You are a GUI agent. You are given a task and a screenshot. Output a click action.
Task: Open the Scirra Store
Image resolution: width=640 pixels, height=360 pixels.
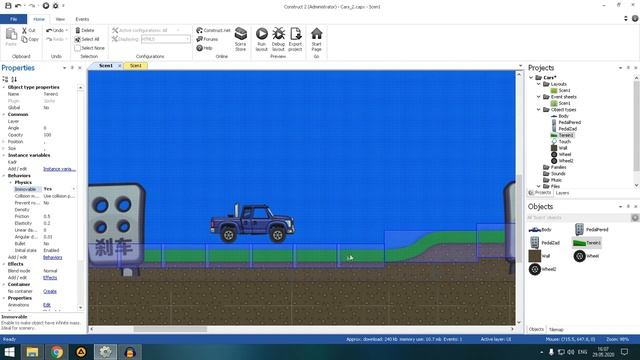pos(240,39)
